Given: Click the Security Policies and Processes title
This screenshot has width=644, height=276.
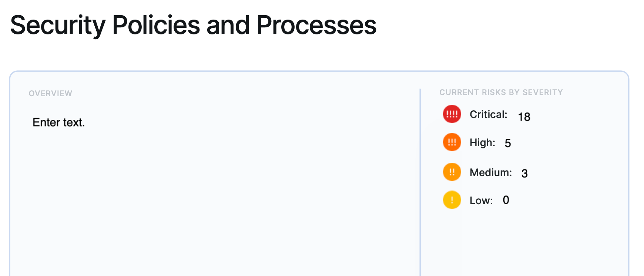Looking at the screenshot, I should tap(193, 25).
